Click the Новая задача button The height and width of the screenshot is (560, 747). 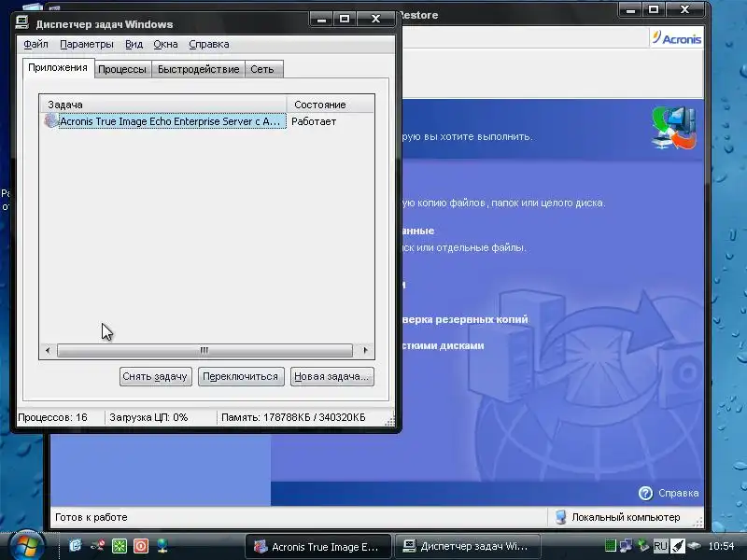331,377
